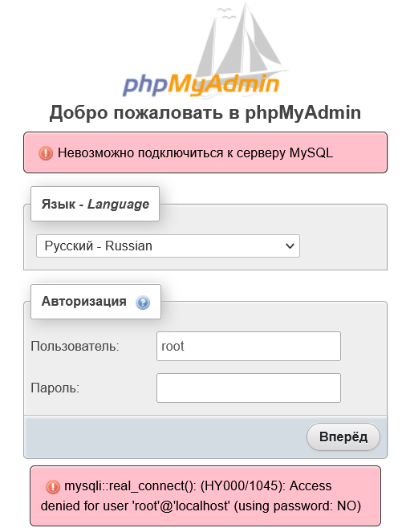Viewport: 406px width, 532px height.
Task: Click the seagulls above the sailboat
Action: [226, 13]
